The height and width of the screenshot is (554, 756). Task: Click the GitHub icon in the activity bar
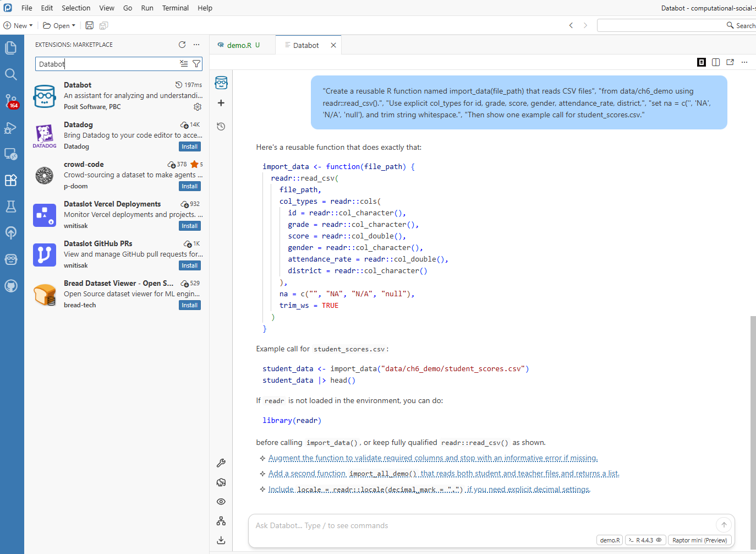pos(11,286)
